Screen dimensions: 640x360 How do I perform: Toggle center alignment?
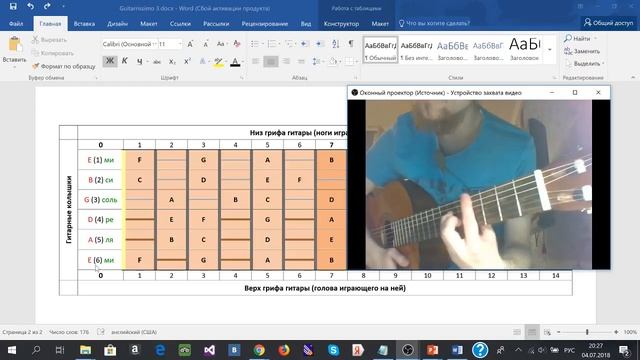271,62
